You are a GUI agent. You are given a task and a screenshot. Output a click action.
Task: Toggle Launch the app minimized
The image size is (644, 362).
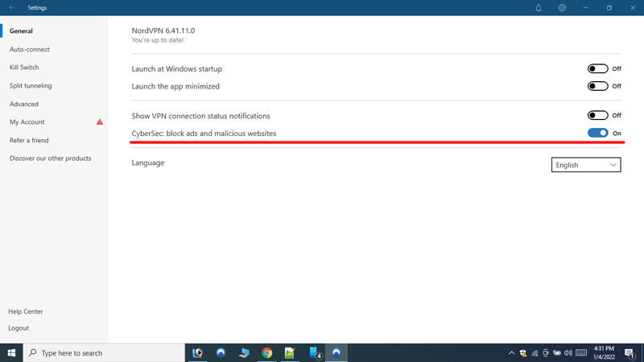(597, 86)
